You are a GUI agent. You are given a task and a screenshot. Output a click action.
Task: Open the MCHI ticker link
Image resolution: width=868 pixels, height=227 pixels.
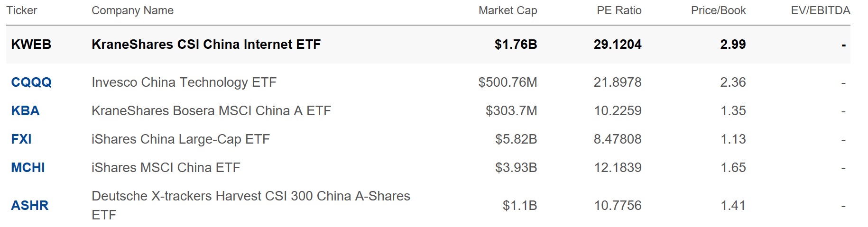coord(28,168)
